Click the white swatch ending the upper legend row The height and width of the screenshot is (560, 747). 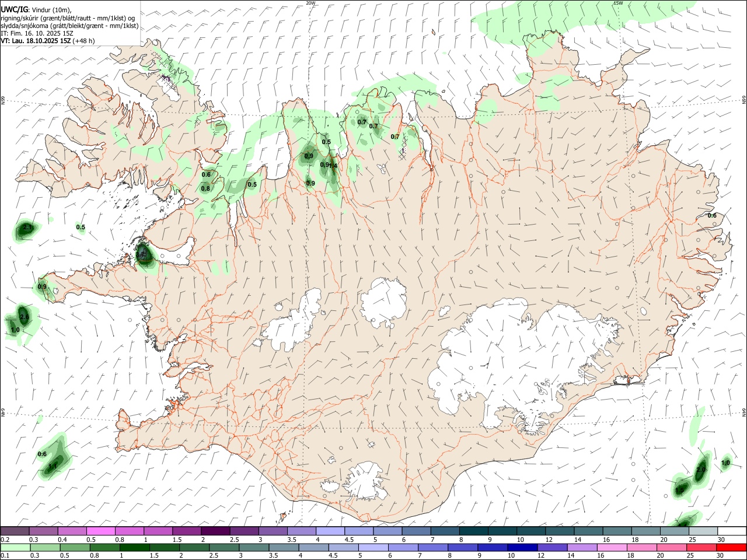pyautogui.click(x=731, y=531)
